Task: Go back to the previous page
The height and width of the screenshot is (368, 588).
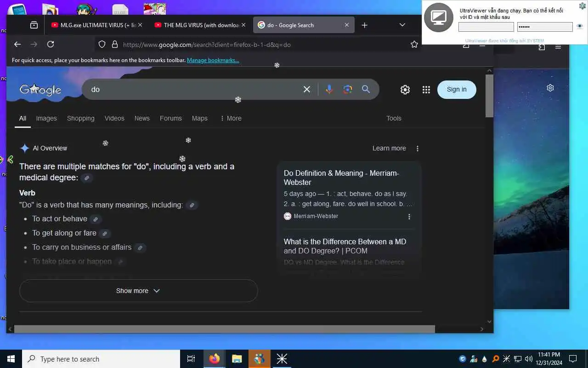Action: (x=17, y=44)
